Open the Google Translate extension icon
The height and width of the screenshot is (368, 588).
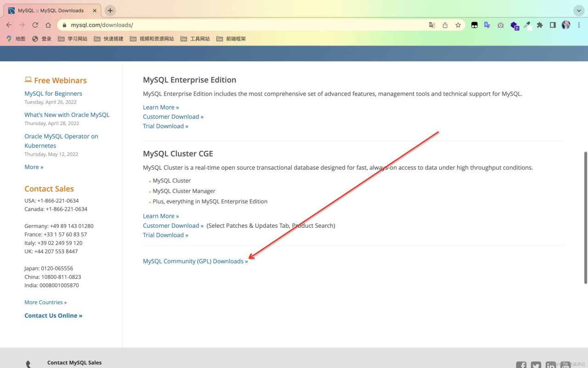487,25
